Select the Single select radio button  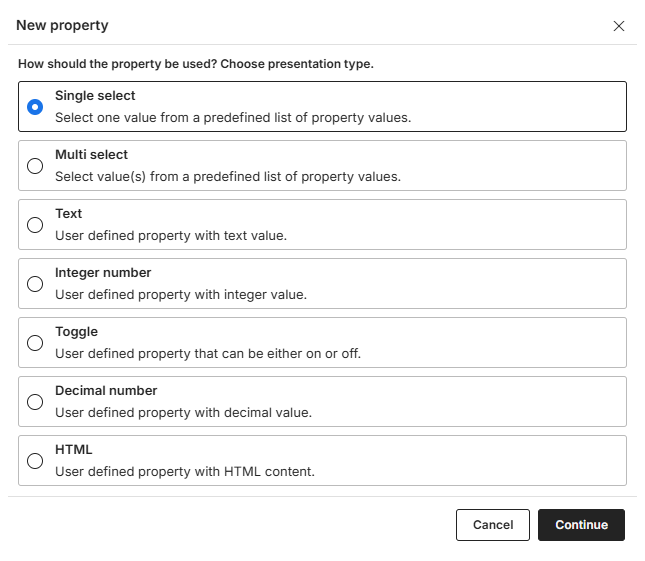point(35,107)
